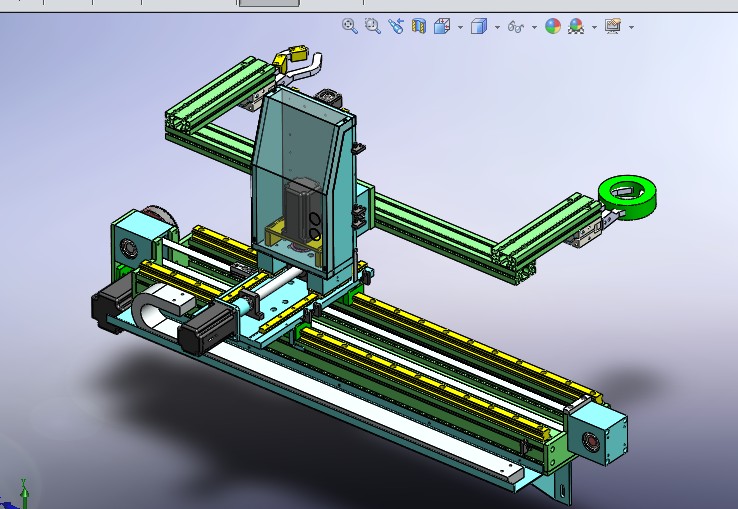Expand the View Settings dropdown arrow
The image size is (738, 509).
631,27
